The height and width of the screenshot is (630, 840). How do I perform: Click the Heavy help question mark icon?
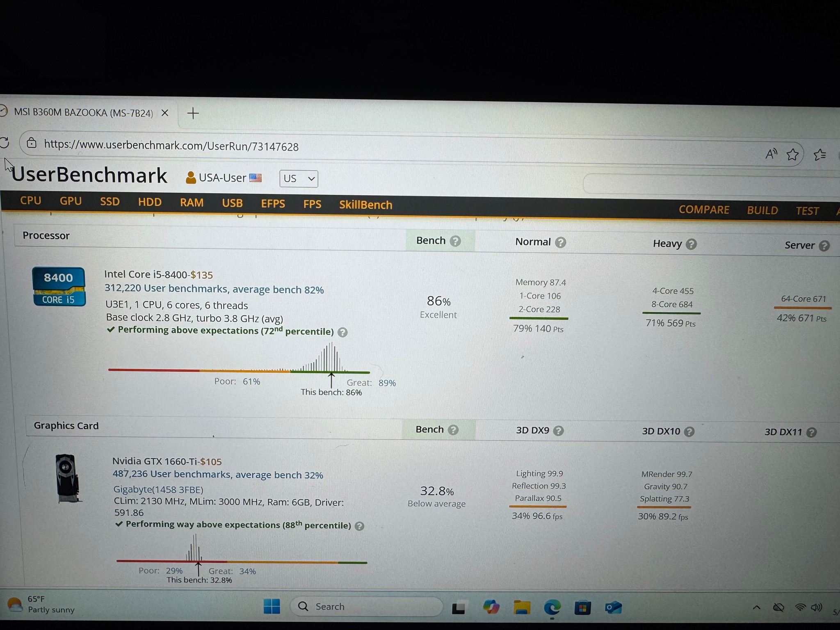(691, 244)
